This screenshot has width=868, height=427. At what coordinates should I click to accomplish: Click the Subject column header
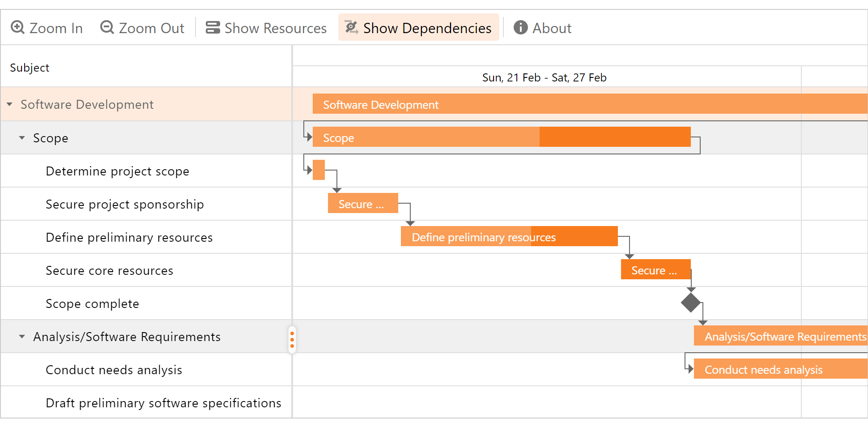click(30, 67)
